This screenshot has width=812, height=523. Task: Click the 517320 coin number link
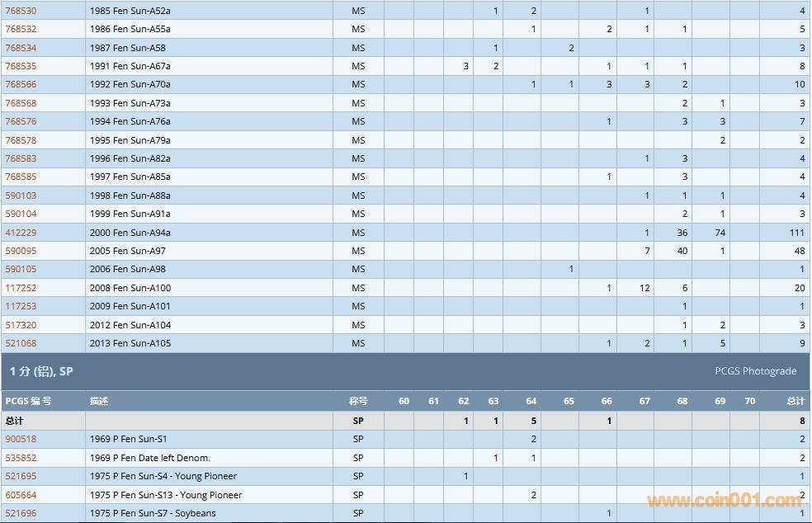coord(21,325)
